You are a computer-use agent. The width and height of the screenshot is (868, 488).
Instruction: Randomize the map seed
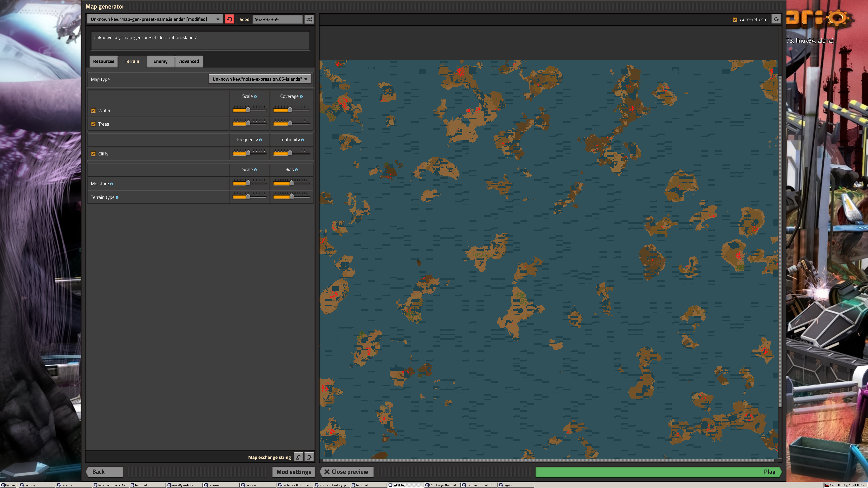click(309, 19)
